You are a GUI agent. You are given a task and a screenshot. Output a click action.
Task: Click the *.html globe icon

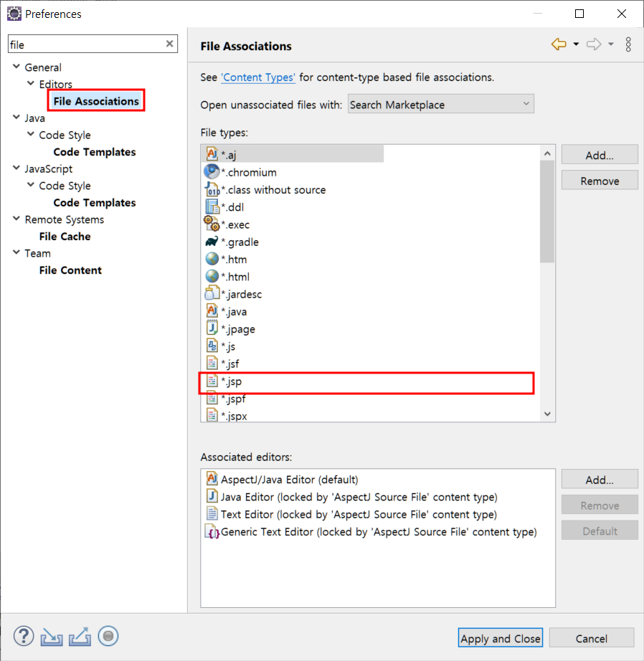(212, 276)
